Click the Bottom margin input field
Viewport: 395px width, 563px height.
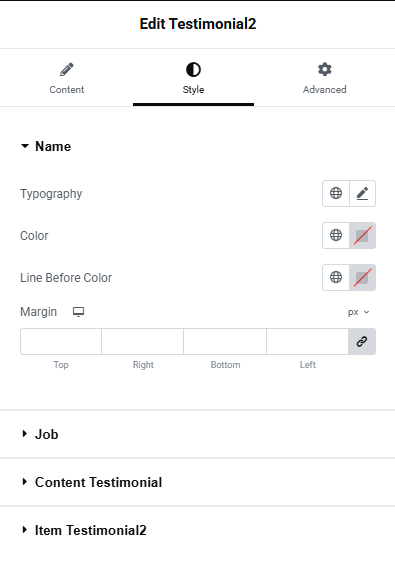point(225,341)
